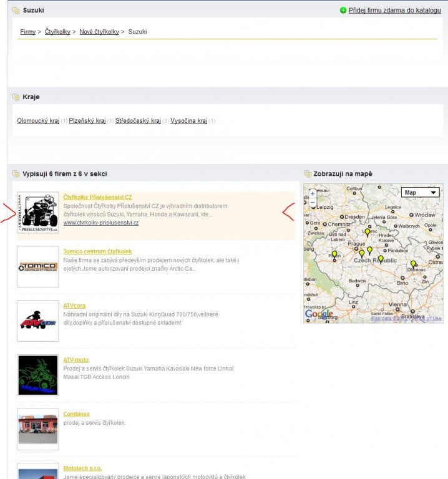448x479 pixels.
Task: Click the folder icon beside Kraje heading
Action: [16, 97]
